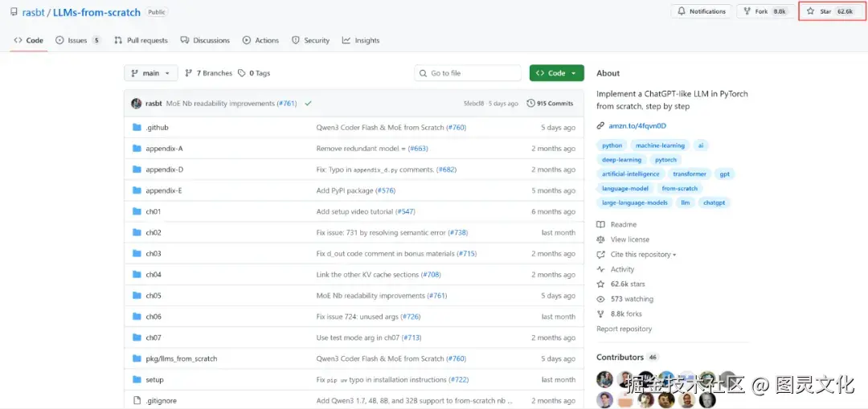Open the 7 Branches link
Screen dimensions: 868x409
[209, 73]
